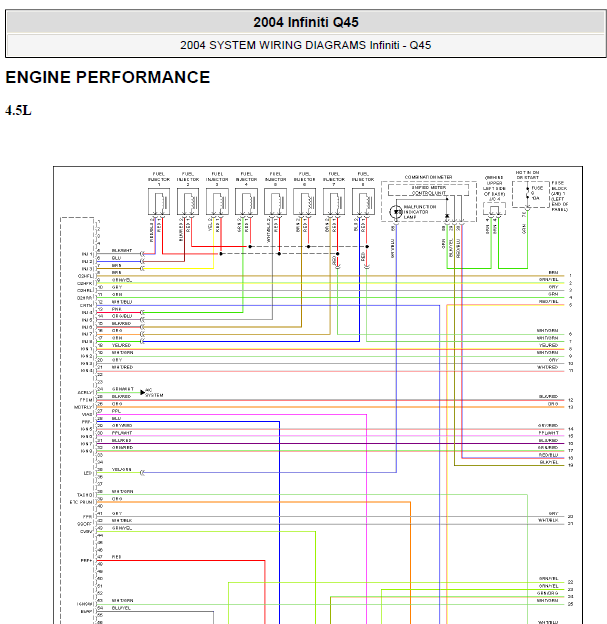Click the 'BLK/WHT' wire label at pin 5
This screenshot has width=607, height=624.
(122, 250)
